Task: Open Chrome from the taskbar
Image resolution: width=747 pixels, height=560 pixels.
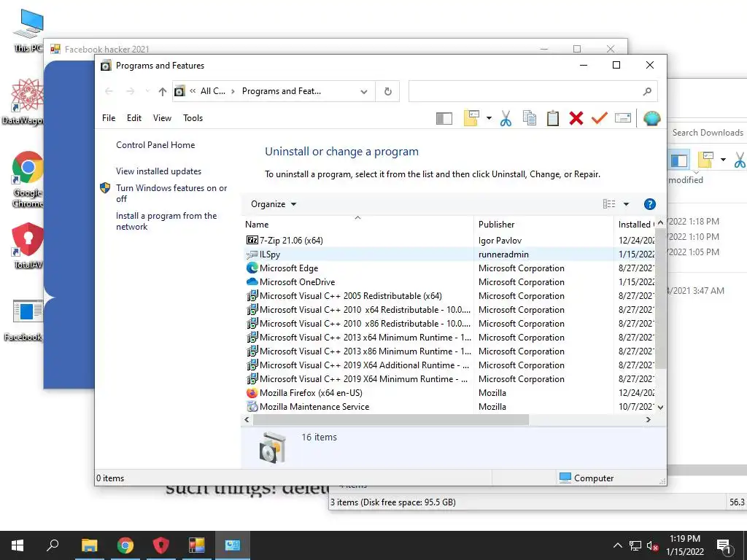Action: pyautogui.click(x=125, y=545)
